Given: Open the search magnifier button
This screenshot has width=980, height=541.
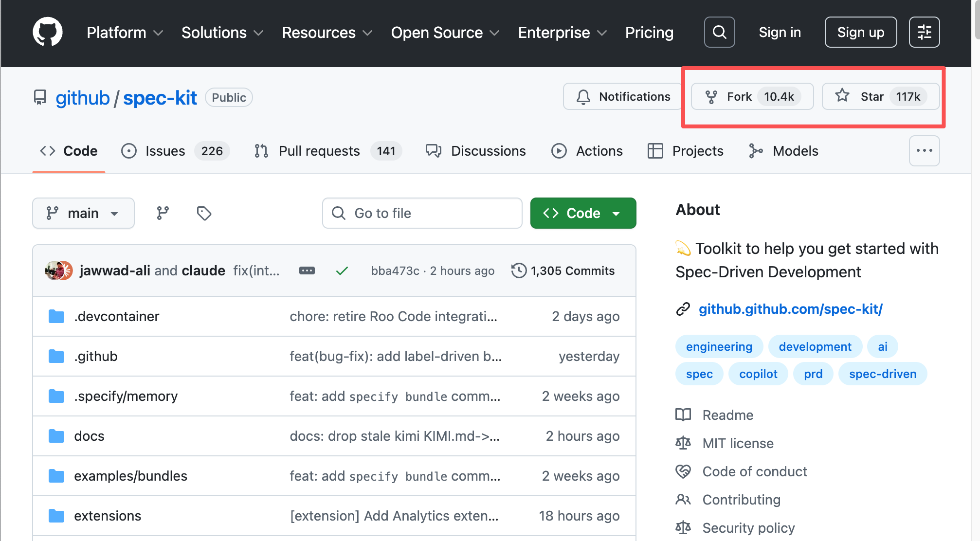Looking at the screenshot, I should (x=719, y=32).
